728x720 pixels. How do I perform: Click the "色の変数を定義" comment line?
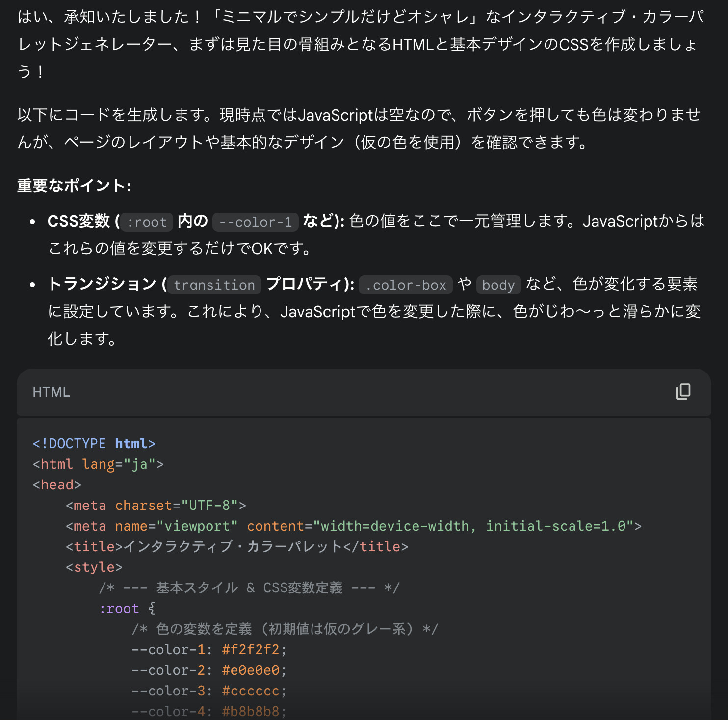point(285,629)
